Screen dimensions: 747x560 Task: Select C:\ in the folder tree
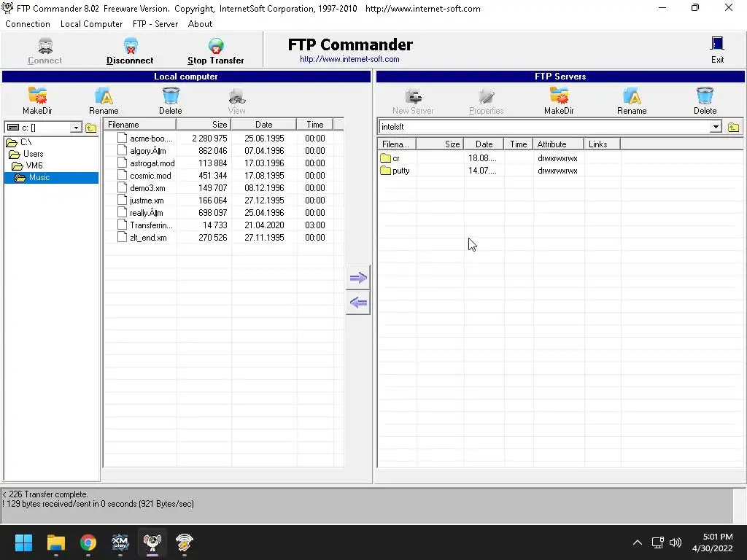19,142
